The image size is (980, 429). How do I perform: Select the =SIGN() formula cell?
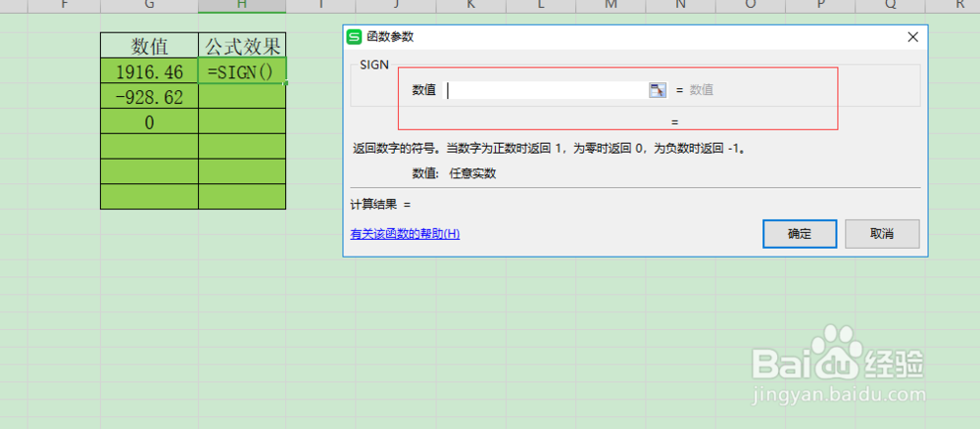tap(242, 71)
